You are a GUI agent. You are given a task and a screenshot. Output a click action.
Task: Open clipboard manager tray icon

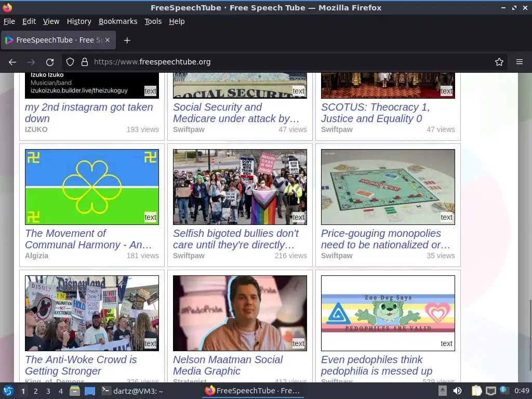click(x=477, y=391)
